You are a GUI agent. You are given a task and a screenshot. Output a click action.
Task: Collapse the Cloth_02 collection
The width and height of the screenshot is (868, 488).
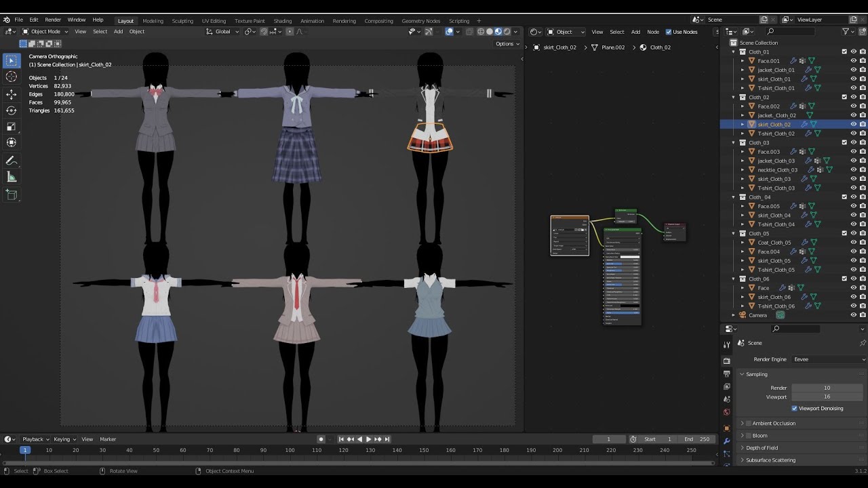coord(734,97)
